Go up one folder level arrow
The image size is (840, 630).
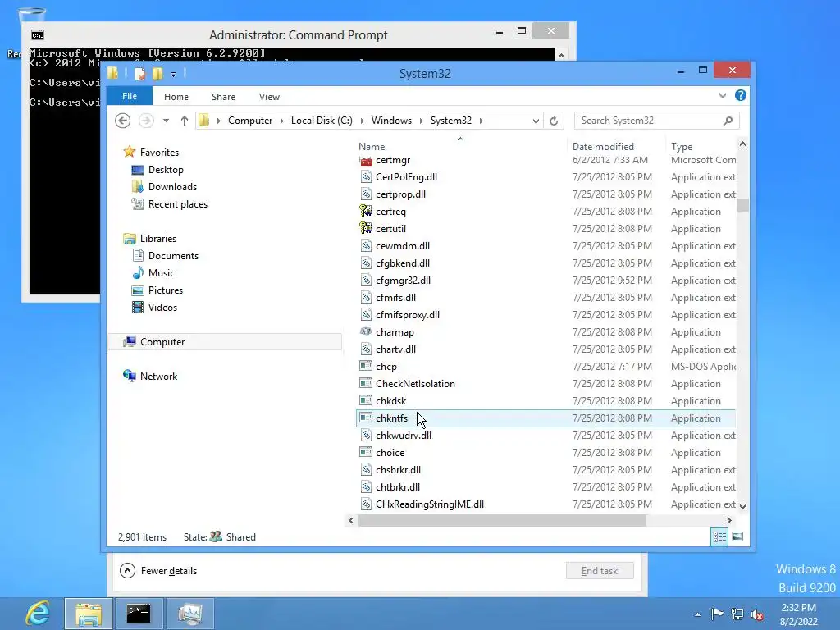point(185,121)
